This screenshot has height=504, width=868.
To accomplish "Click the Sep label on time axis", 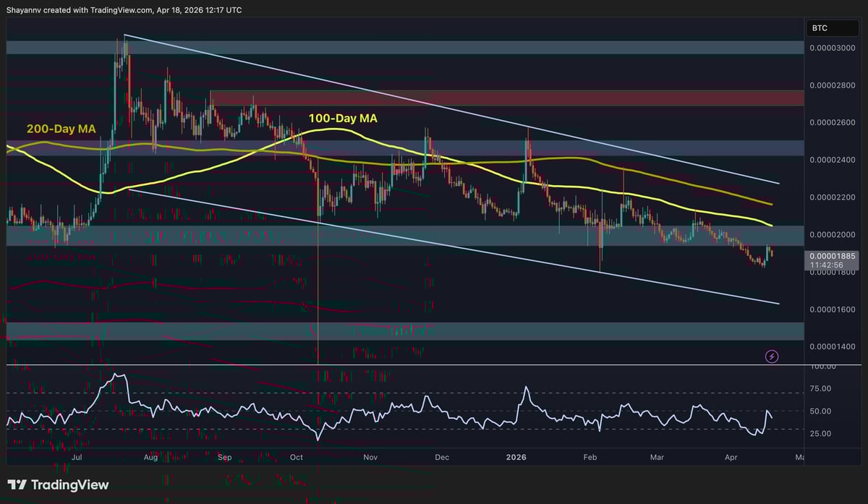I will click(225, 458).
